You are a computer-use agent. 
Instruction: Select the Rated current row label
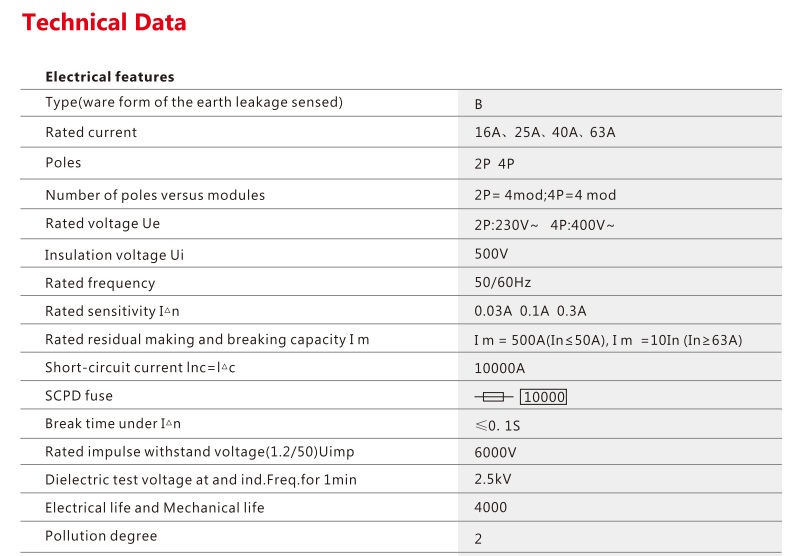click(91, 132)
